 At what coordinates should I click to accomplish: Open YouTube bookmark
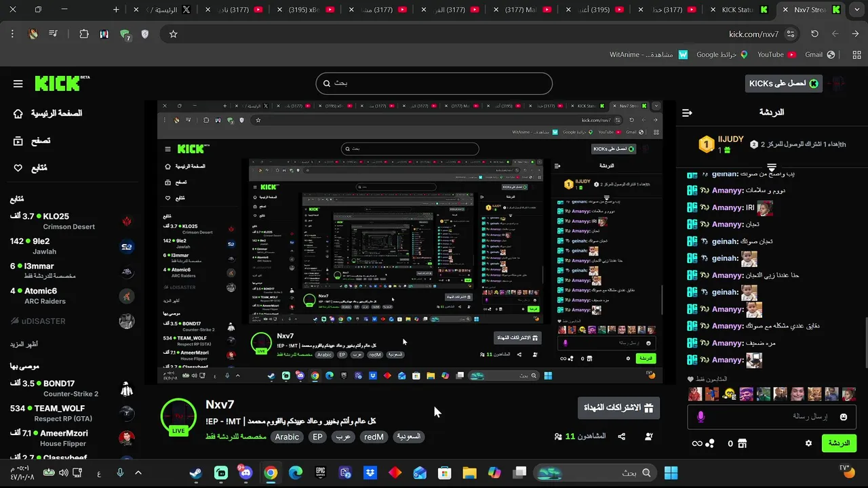pyautogui.click(x=776, y=55)
